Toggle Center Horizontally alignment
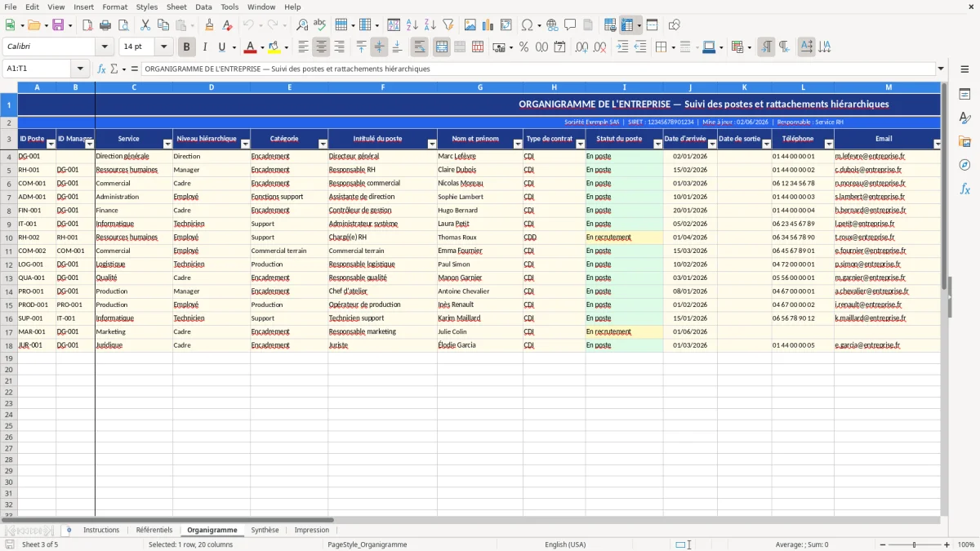980x551 pixels. pyautogui.click(x=321, y=47)
